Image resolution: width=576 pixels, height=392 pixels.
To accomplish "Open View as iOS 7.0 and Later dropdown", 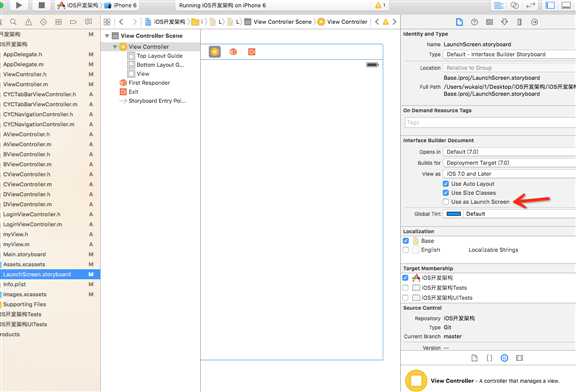I will 509,174.
